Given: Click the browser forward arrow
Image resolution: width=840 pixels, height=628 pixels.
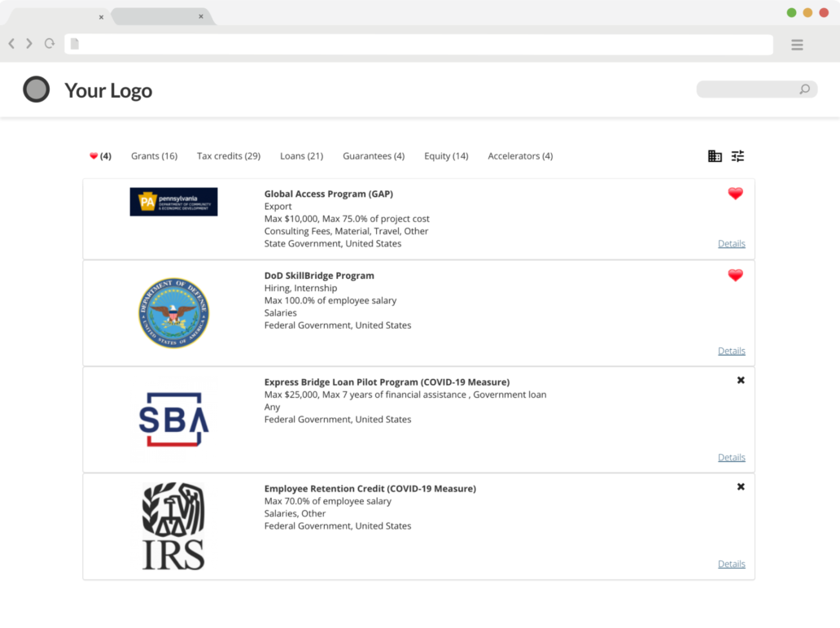Looking at the screenshot, I should (29, 44).
